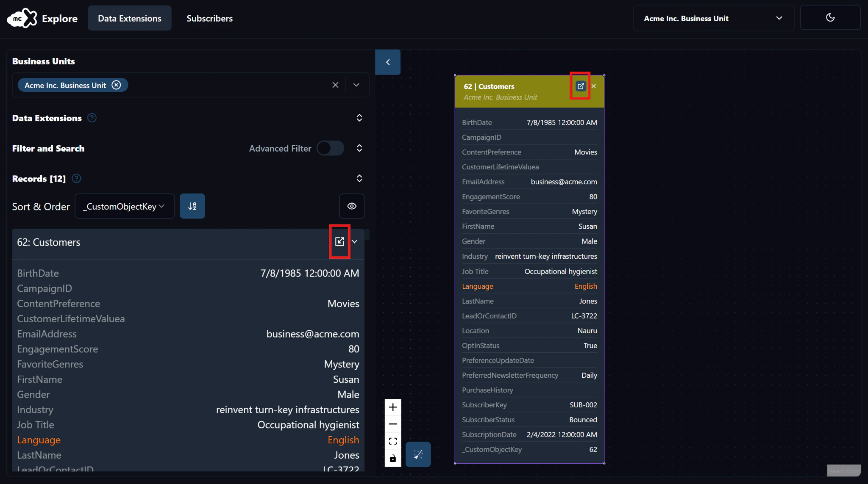868x484 pixels.
Task: Click the 62 | Customers node header
Action: (x=530, y=91)
